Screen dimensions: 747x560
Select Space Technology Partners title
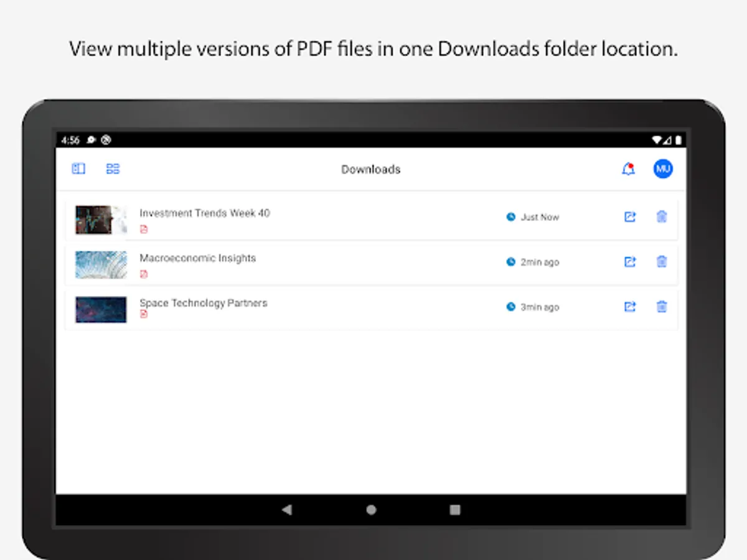point(204,302)
